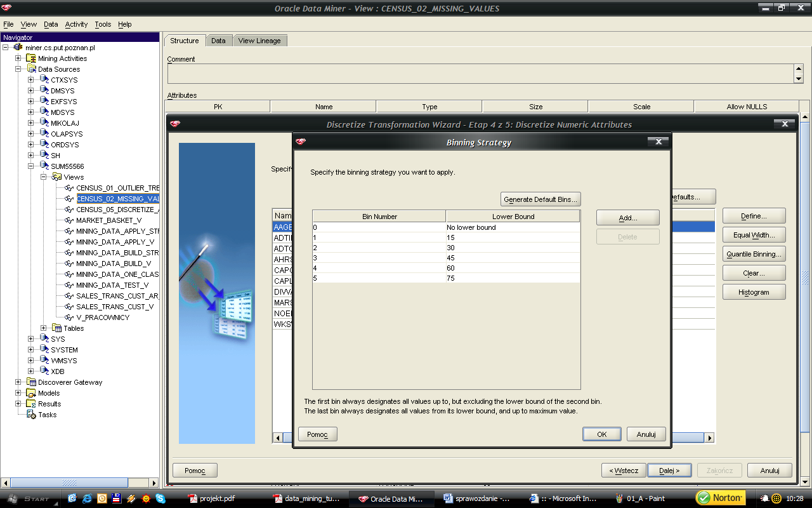
Task: Select CENSUS_05_DISCRETIZE view in Navigator
Action: coord(117,210)
